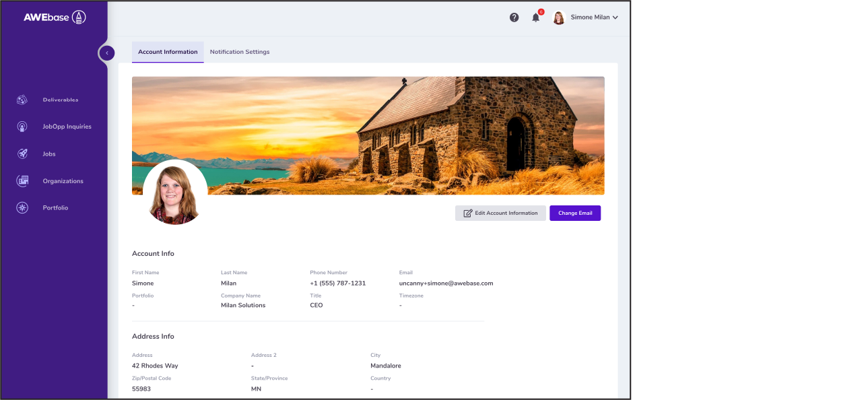
Task: Click the AWEbase logo
Action: 55,18
